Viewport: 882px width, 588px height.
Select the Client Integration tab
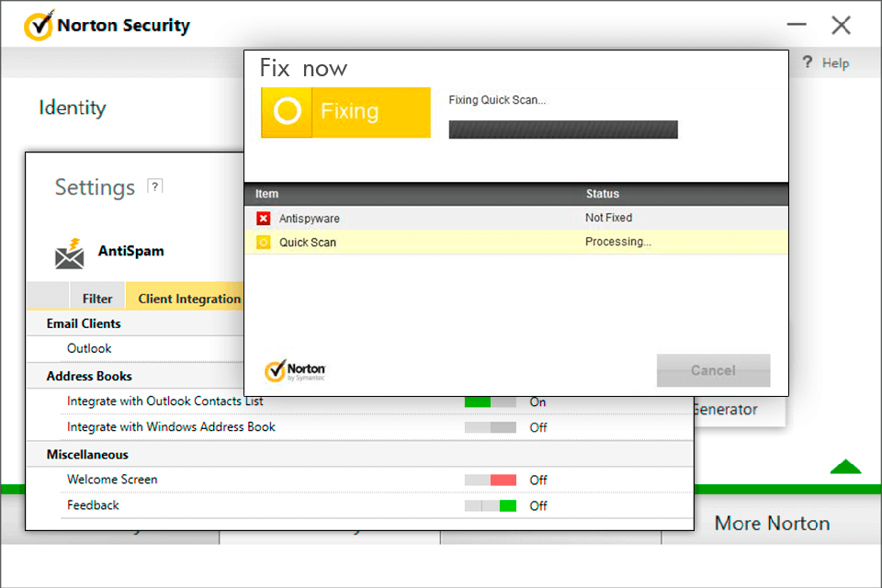(x=189, y=299)
